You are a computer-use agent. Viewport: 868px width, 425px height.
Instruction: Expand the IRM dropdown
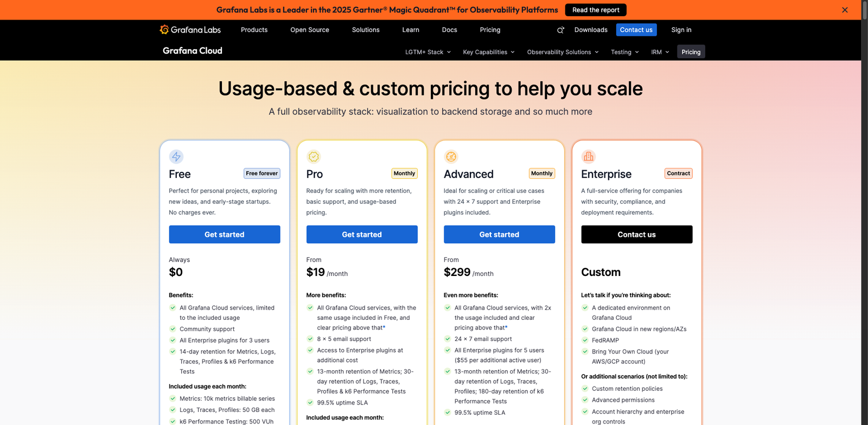click(660, 52)
